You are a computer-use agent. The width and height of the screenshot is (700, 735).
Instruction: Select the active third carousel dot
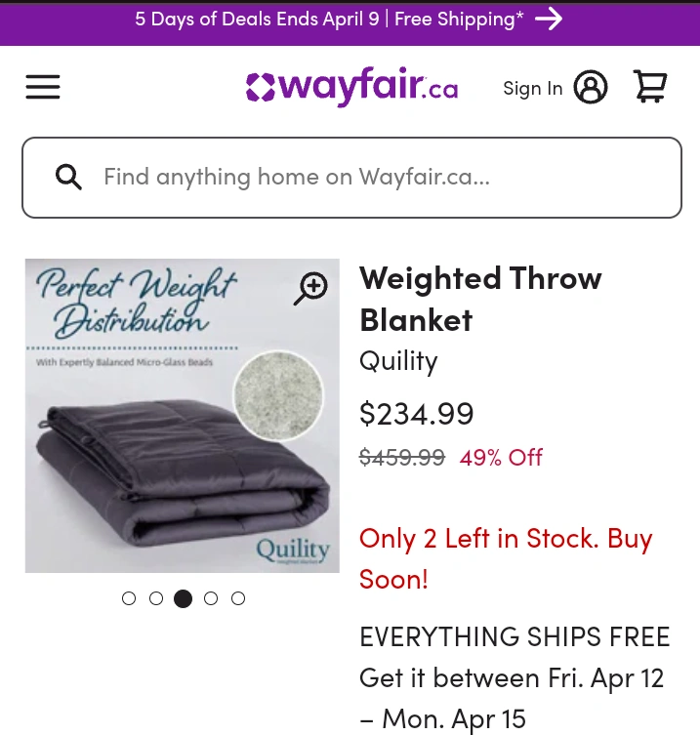[183, 598]
